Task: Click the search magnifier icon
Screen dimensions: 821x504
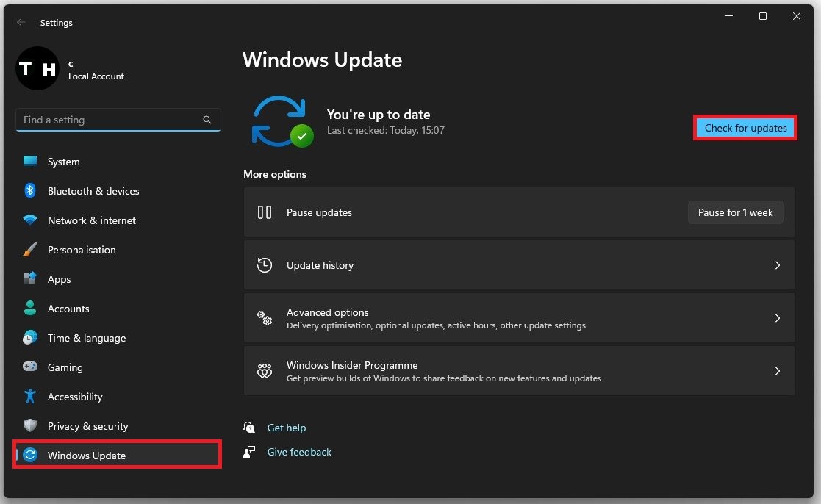Action: click(x=207, y=120)
